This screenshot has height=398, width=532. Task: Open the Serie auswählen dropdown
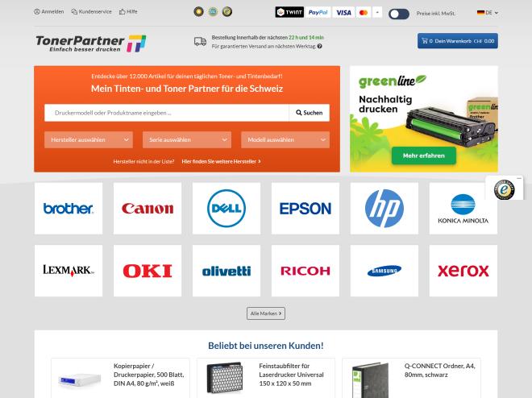[x=187, y=139]
